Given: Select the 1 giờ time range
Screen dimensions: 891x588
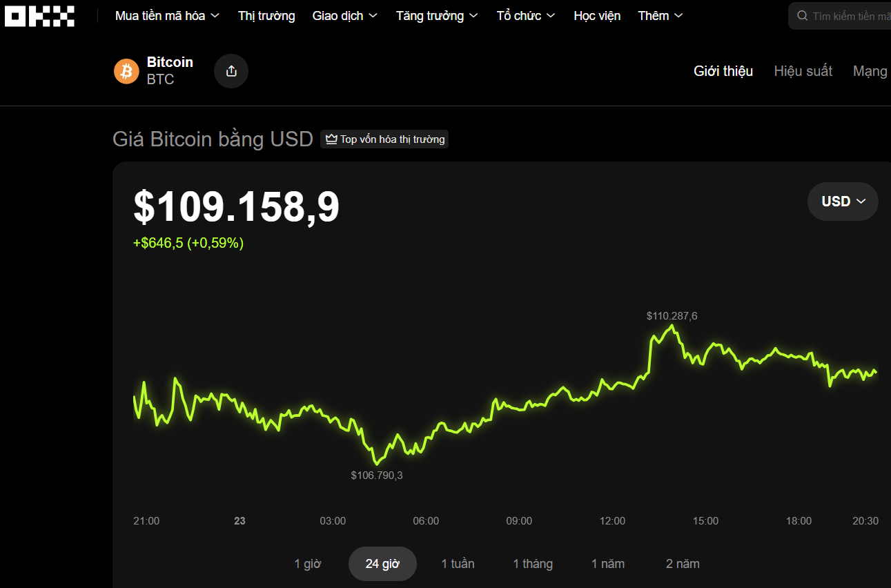Looking at the screenshot, I should [x=308, y=563].
